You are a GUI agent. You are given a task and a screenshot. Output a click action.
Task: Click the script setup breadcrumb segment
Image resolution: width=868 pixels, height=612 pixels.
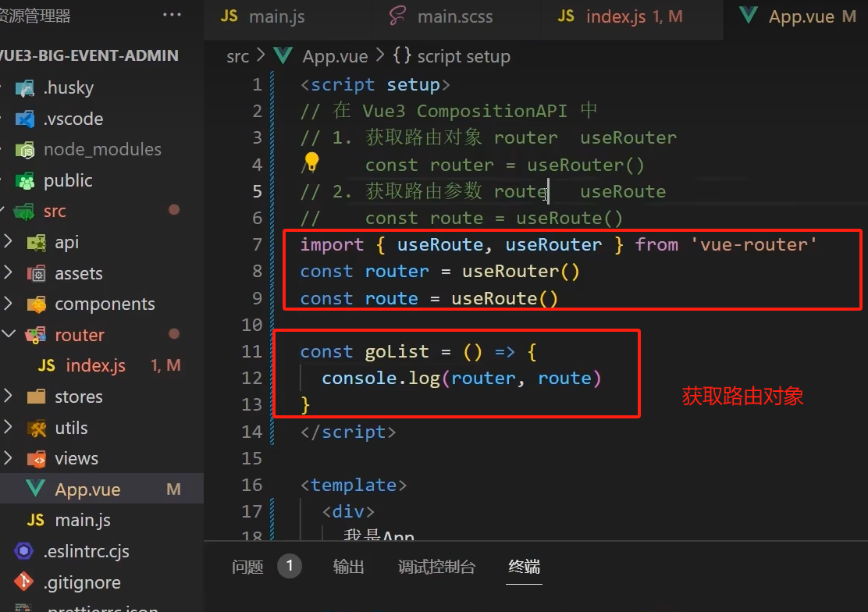[x=464, y=56]
